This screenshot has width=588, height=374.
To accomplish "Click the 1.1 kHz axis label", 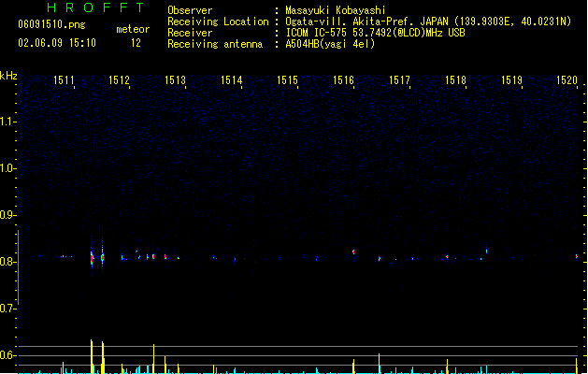I will click(7, 122).
